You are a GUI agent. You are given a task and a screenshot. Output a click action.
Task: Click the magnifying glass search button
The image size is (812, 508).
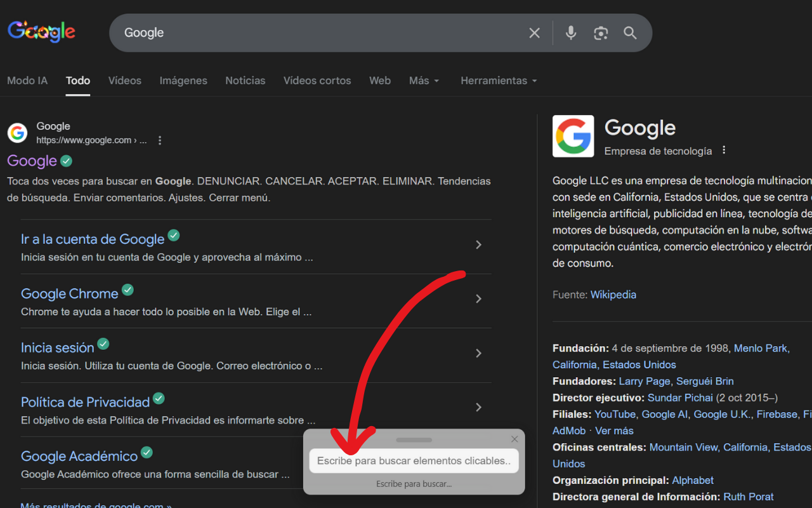[630, 33]
